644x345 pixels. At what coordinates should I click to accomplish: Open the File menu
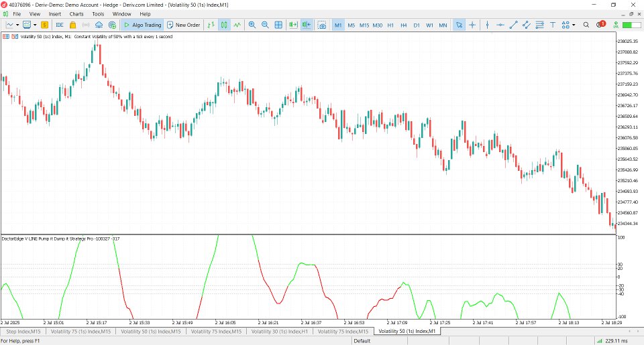click(17, 14)
